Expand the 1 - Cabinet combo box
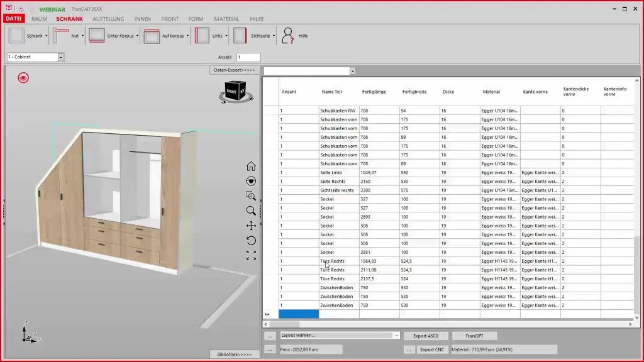 (x=61, y=57)
